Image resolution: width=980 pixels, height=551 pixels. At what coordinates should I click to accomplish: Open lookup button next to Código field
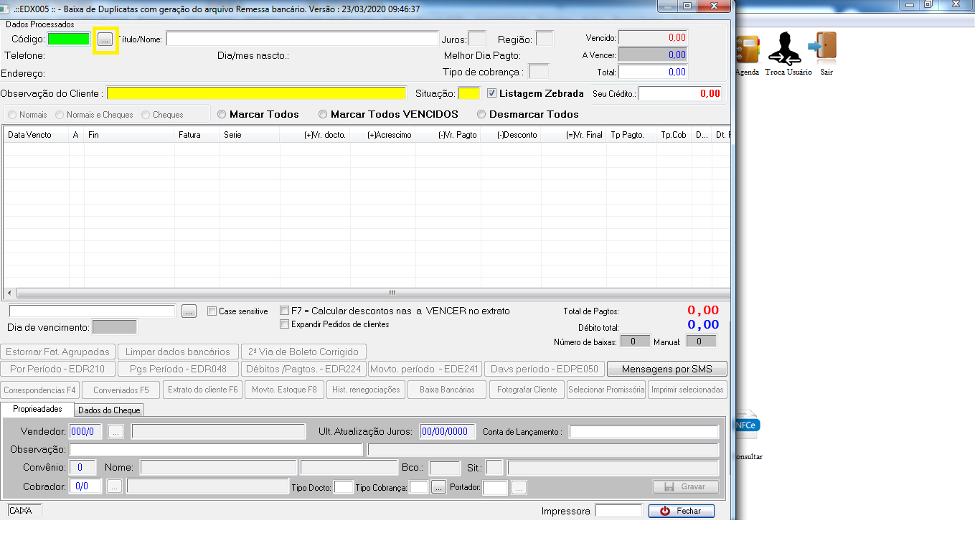click(x=105, y=39)
